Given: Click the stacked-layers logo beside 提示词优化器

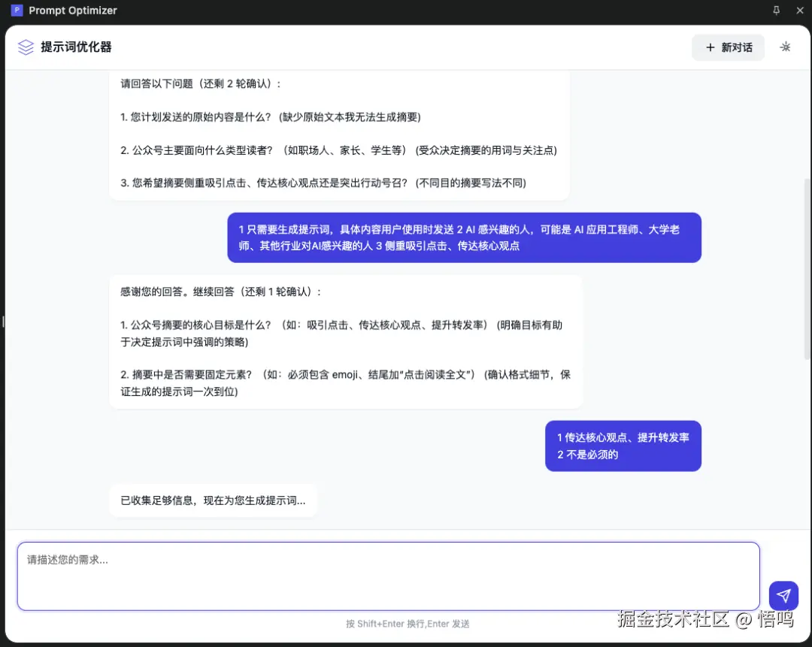Looking at the screenshot, I should click(25, 47).
